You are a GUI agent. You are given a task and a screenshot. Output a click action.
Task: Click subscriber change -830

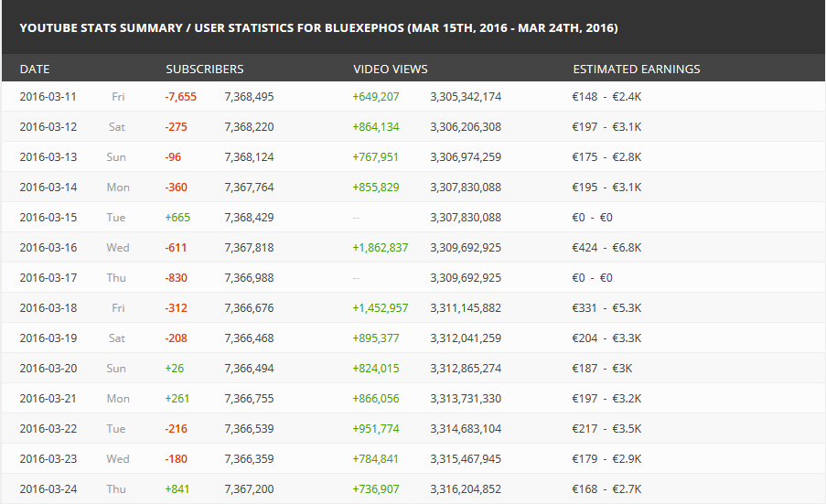point(176,278)
